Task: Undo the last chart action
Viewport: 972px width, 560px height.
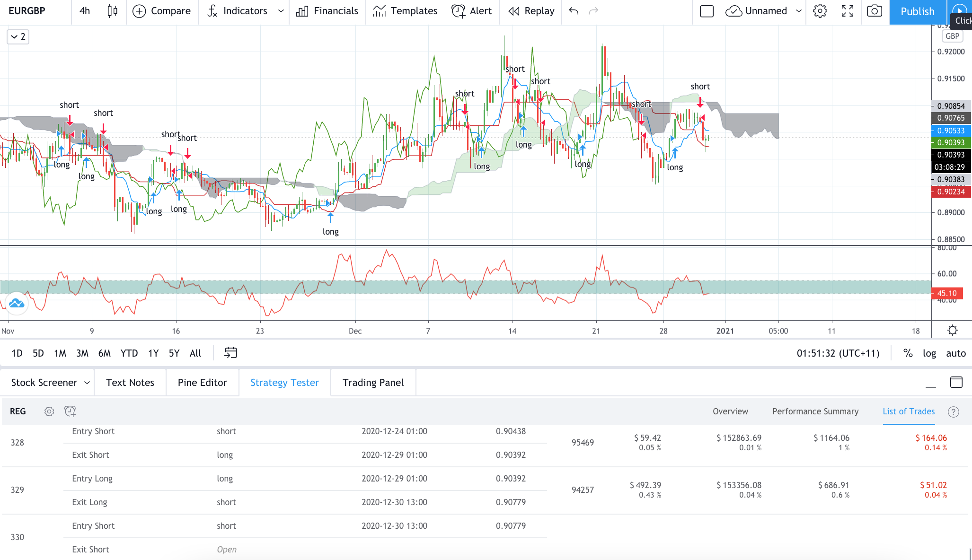Action: tap(574, 11)
